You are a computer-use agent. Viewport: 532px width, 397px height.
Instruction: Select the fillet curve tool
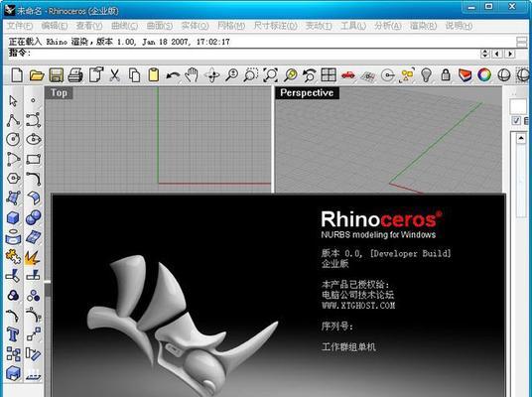click(34, 178)
